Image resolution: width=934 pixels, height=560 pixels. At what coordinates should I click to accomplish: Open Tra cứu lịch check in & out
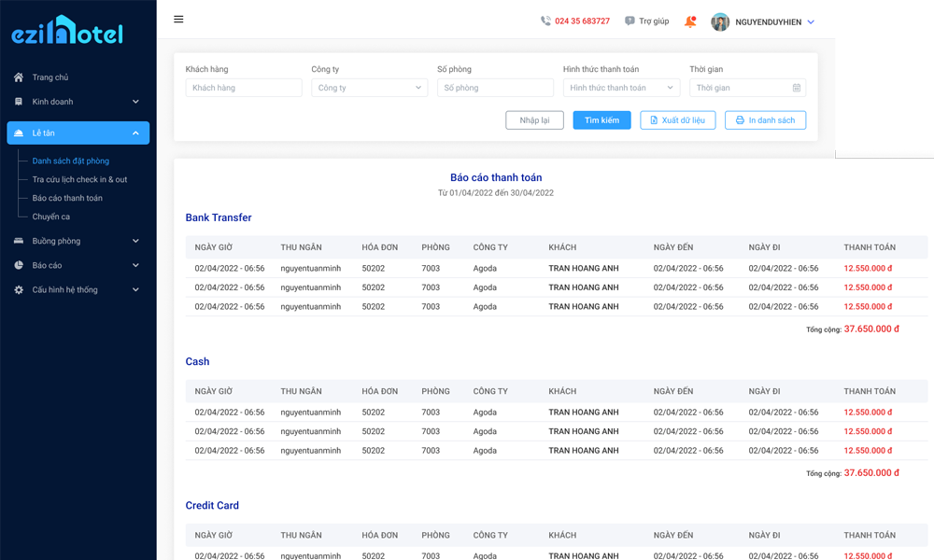tap(79, 179)
